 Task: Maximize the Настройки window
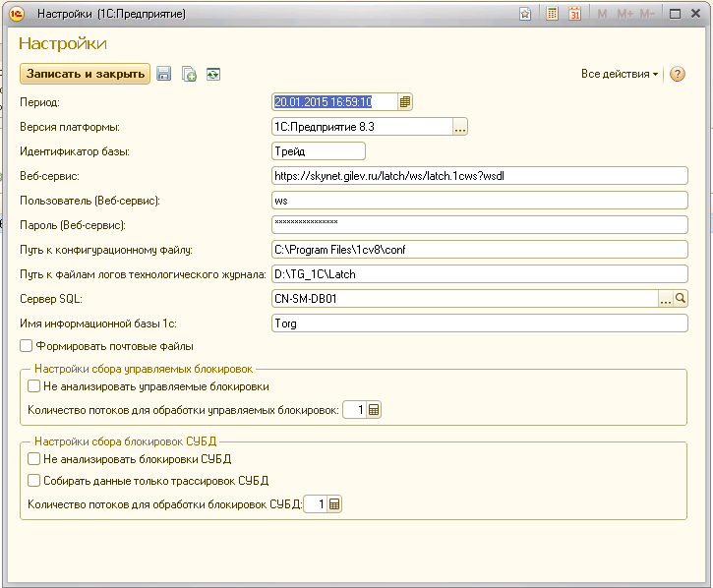pos(675,14)
